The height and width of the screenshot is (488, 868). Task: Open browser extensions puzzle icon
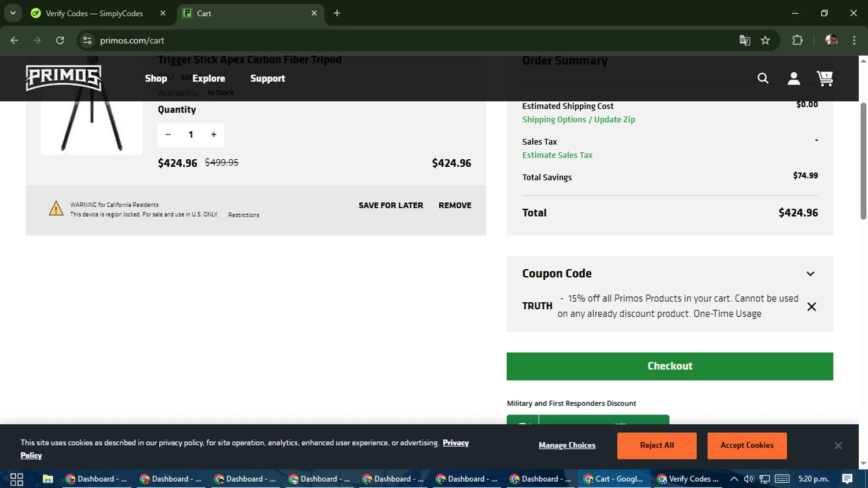click(797, 40)
